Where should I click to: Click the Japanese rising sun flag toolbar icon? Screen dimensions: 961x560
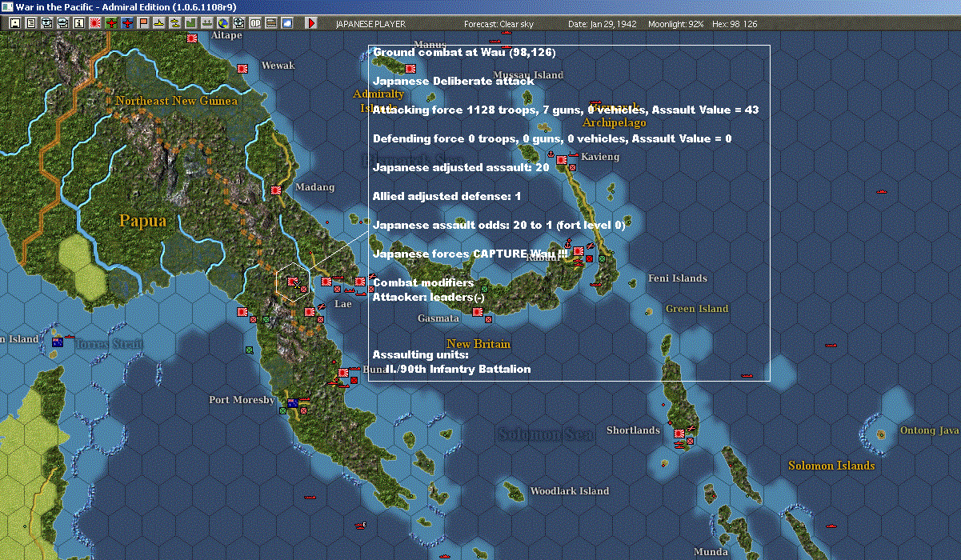[95, 23]
